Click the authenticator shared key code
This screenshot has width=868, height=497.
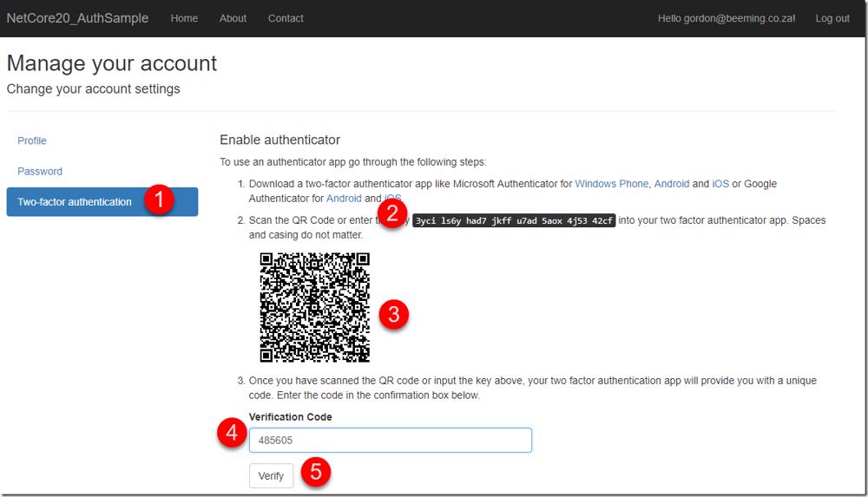pyautogui.click(x=514, y=220)
